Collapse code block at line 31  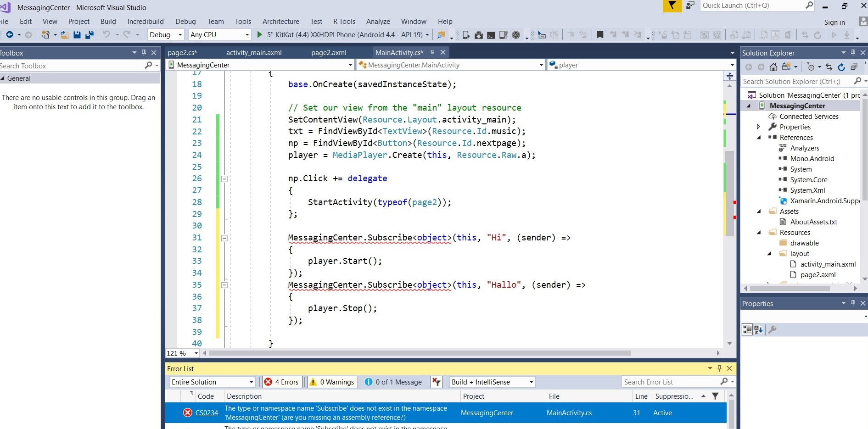coord(224,238)
